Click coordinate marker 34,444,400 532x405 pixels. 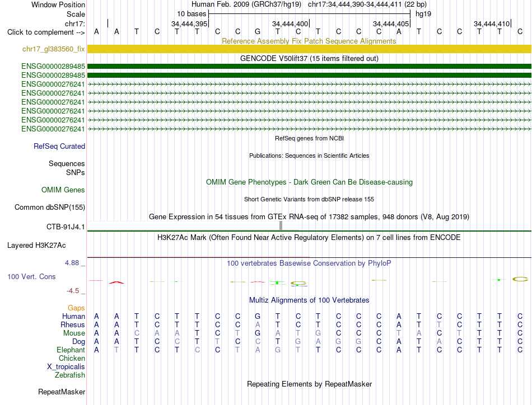pos(290,23)
